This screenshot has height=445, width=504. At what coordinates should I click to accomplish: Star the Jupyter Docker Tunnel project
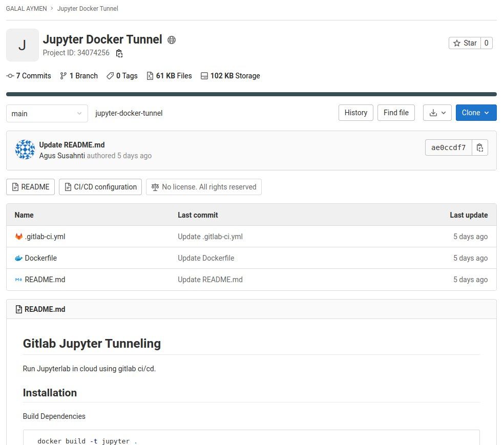tap(465, 43)
